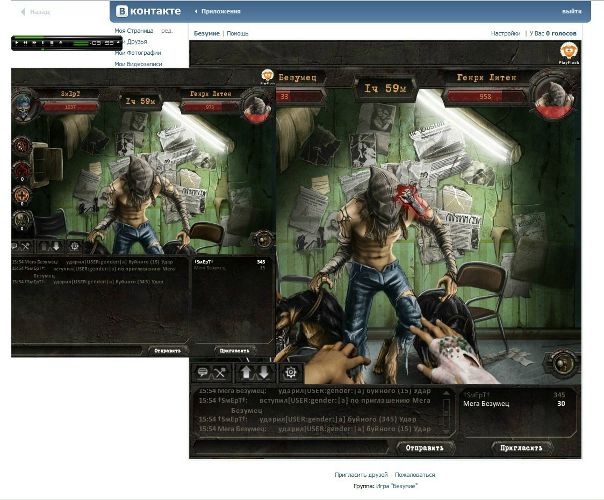Click Генрх Лятен enemy portrait in large window
Screen dimensions: 604x500
553,95
